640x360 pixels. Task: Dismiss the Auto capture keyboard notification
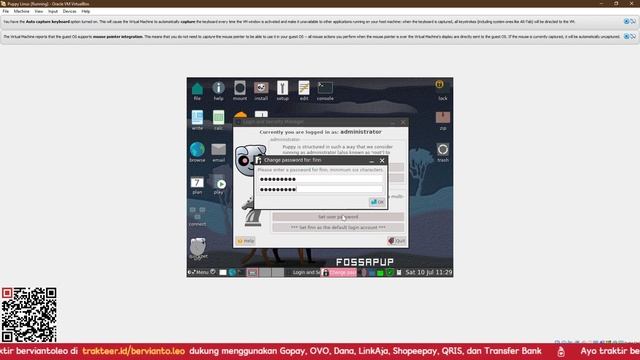coord(627,21)
